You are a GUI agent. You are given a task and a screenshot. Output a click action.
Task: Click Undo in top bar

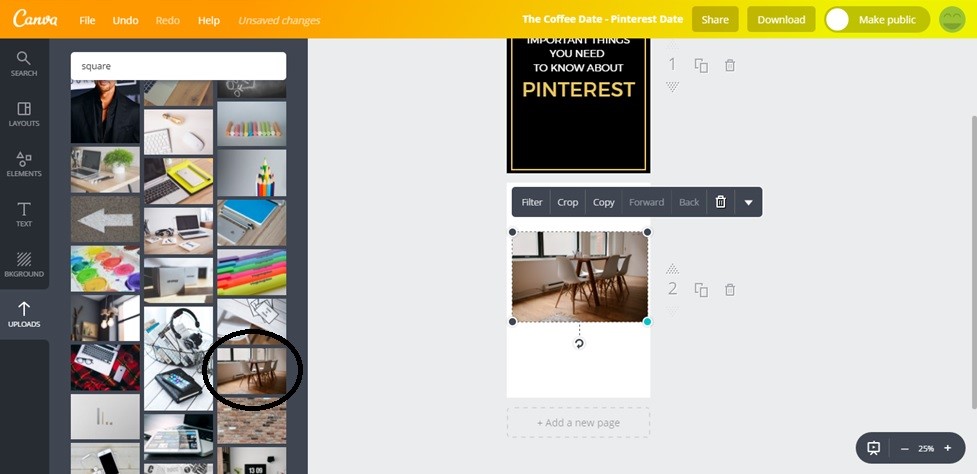tap(125, 20)
